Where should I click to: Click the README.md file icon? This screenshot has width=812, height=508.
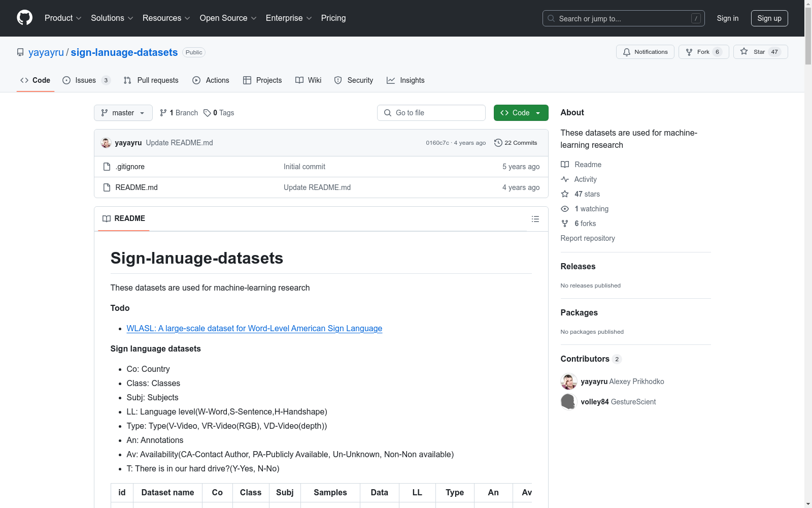coord(107,187)
